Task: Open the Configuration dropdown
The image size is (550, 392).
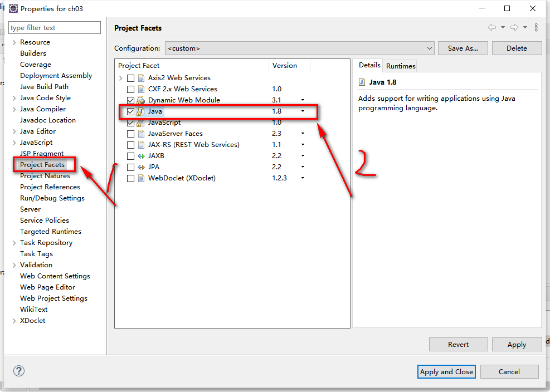Action: pyautogui.click(x=429, y=48)
